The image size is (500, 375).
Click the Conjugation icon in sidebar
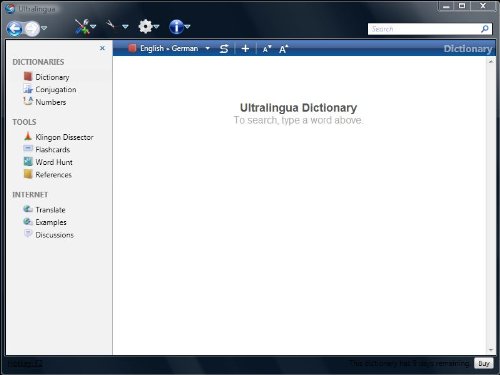28,89
